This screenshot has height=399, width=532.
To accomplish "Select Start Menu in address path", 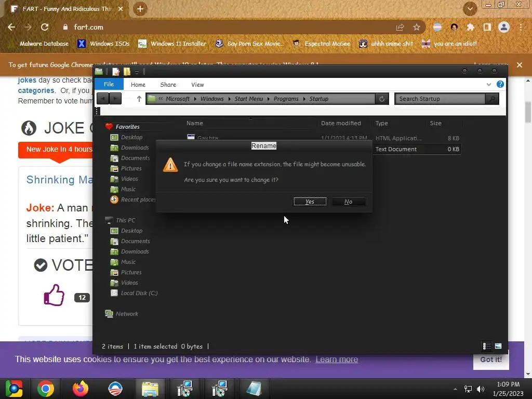I will click(x=249, y=99).
